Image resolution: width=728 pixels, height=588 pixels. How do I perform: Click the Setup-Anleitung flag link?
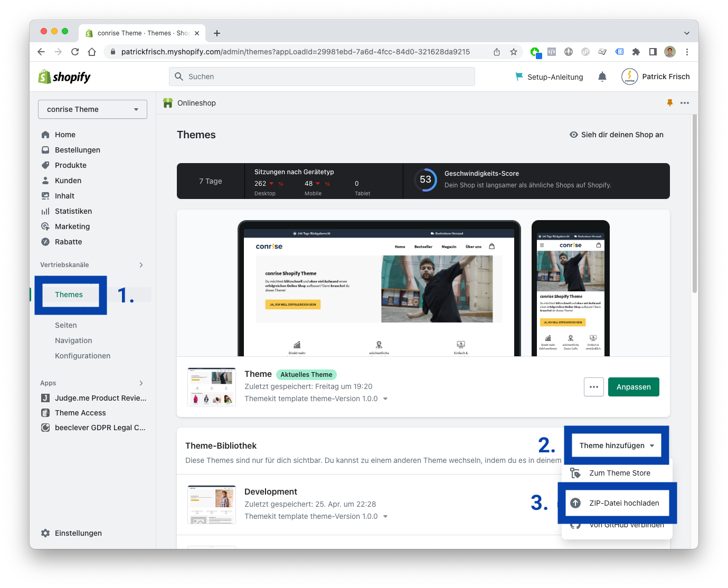pos(549,77)
